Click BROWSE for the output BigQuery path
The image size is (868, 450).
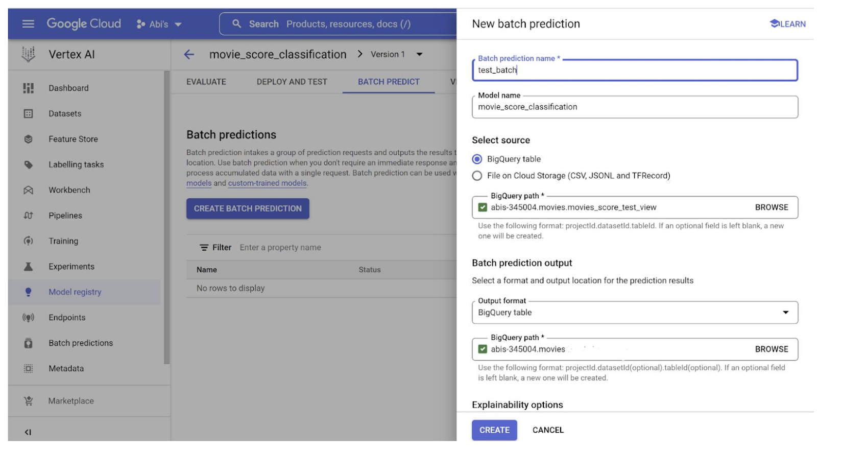tap(771, 349)
